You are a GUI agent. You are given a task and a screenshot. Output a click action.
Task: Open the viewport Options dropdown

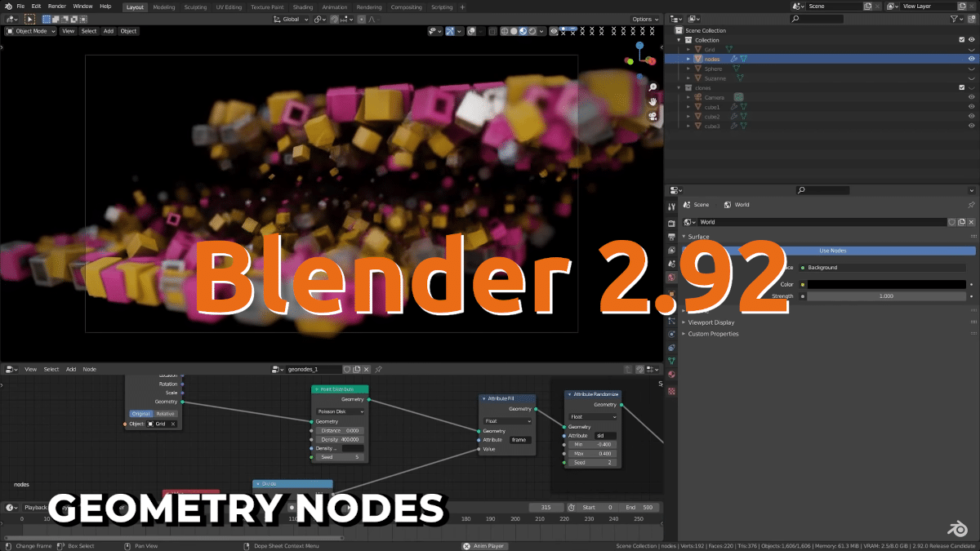pyautogui.click(x=644, y=19)
